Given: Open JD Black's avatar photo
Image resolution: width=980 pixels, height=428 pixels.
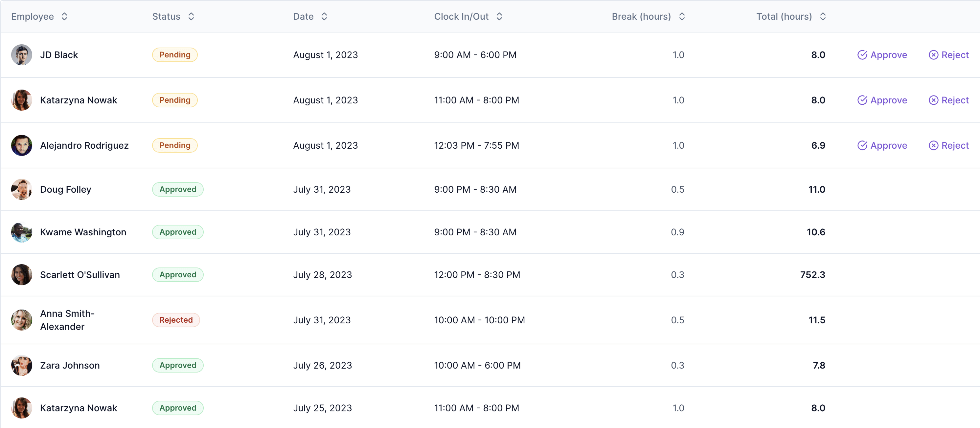Looking at the screenshot, I should [x=22, y=55].
